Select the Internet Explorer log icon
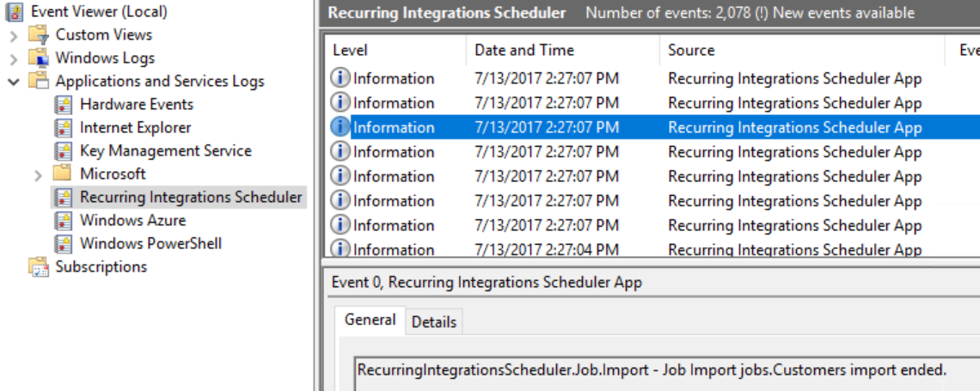Screen dimensions: 980x391 click(x=63, y=128)
